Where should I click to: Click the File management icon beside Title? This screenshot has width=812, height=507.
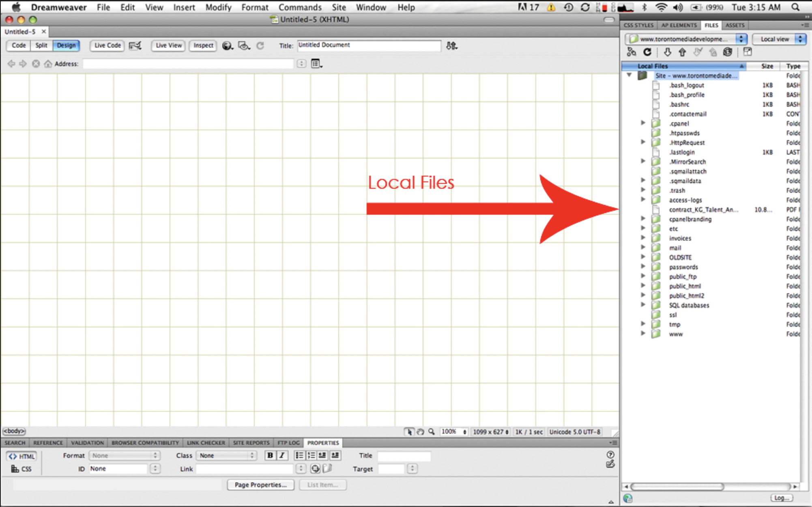[x=451, y=45]
